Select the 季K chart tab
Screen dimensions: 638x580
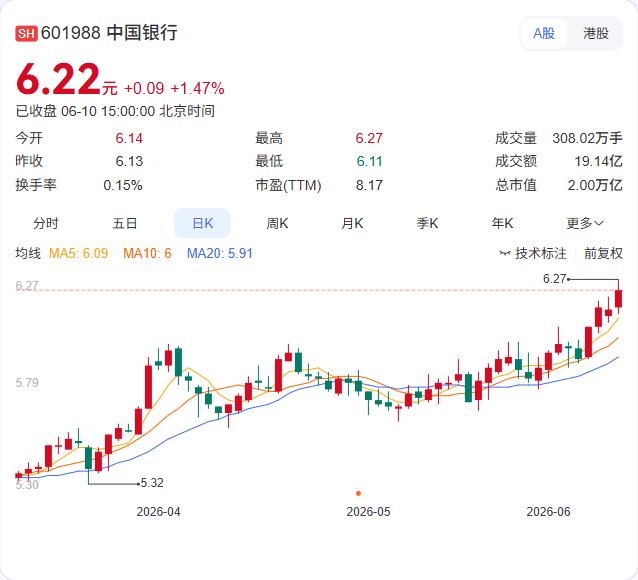pyautogui.click(x=427, y=223)
